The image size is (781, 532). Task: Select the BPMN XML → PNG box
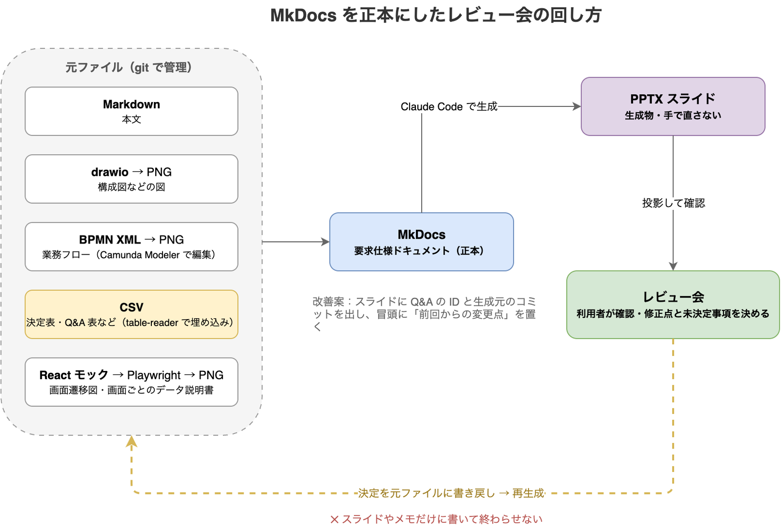[131, 246]
